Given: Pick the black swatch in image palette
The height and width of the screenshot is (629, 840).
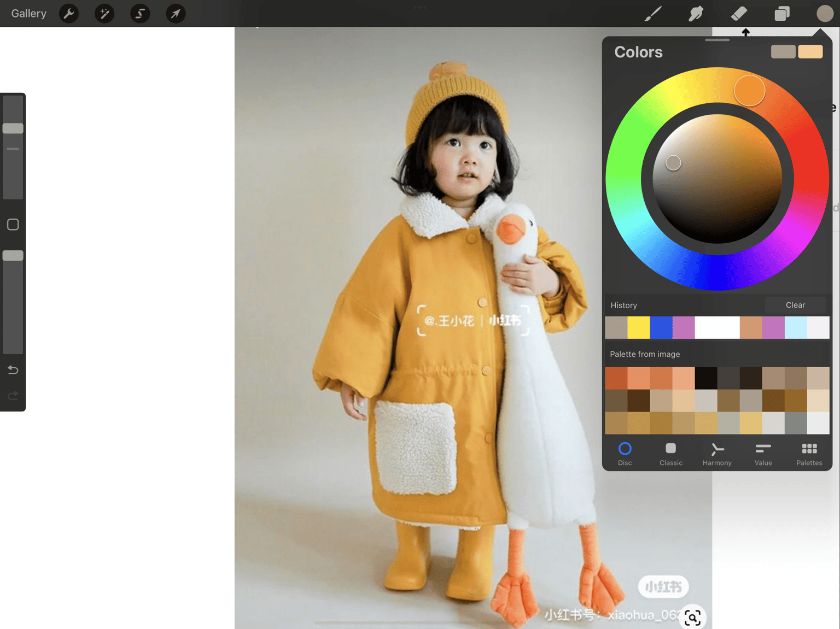Looking at the screenshot, I should click(x=706, y=378).
